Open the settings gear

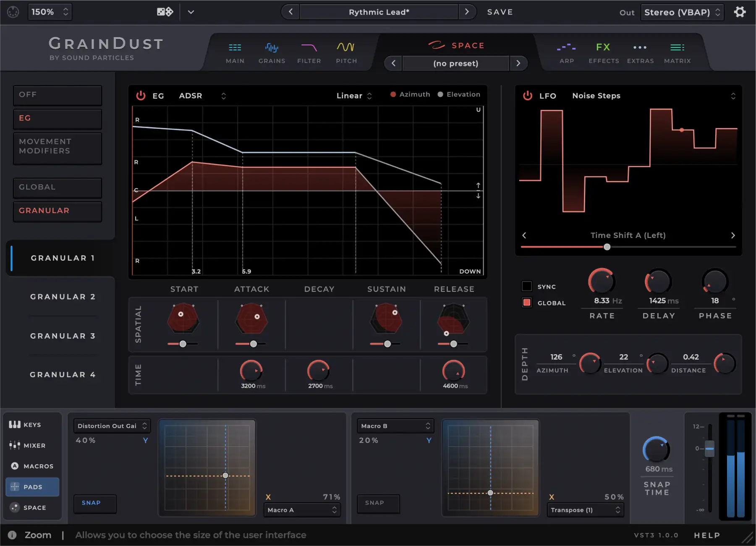pyautogui.click(x=740, y=12)
